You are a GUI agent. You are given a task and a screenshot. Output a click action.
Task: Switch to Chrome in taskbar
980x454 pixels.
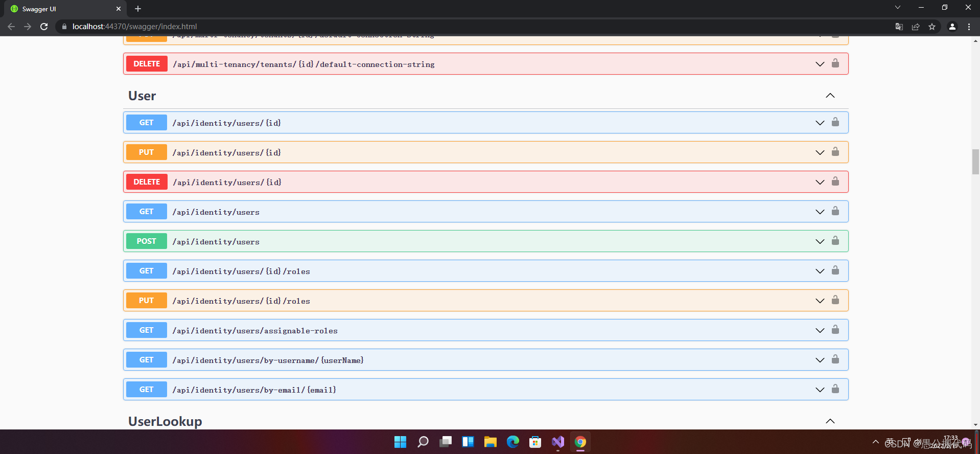coord(580,442)
